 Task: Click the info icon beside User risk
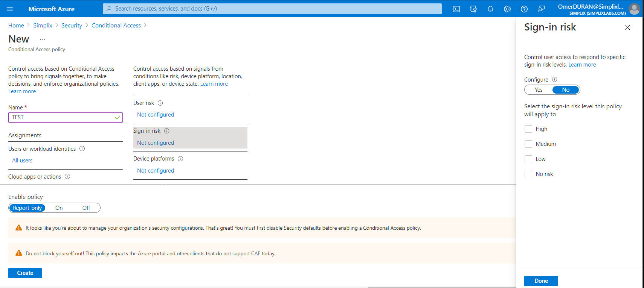[160, 103]
